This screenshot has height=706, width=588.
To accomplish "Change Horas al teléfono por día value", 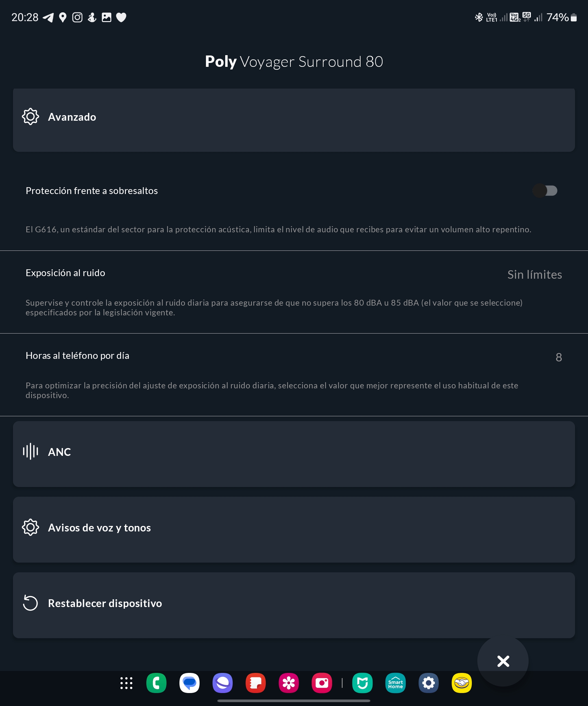I will coord(558,357).
